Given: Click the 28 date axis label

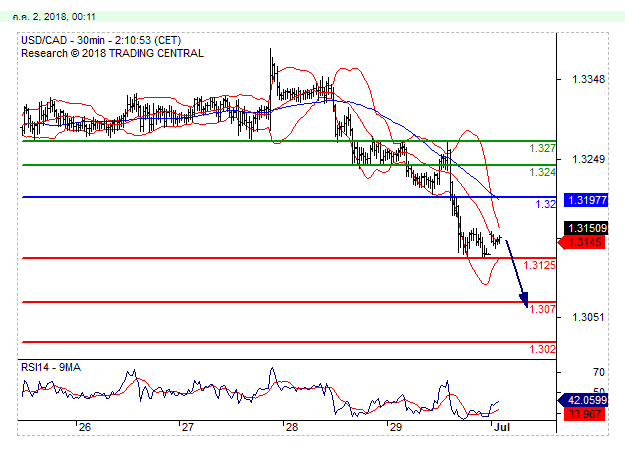Looking at the screenshot, I should tap(292, 427).
